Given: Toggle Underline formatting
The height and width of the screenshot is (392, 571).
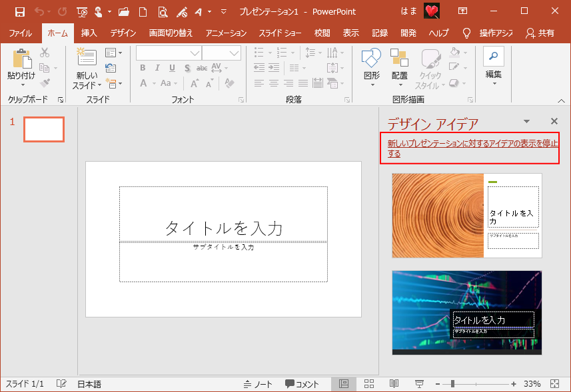Looking at the screenshot, I should click(172, 68).
